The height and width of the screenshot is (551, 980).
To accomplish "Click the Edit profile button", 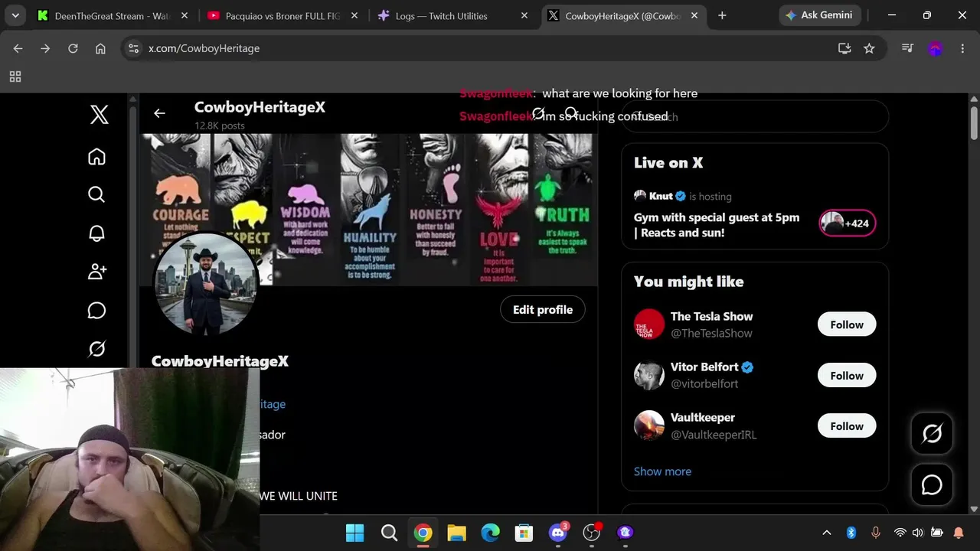I will coord(543,310).
